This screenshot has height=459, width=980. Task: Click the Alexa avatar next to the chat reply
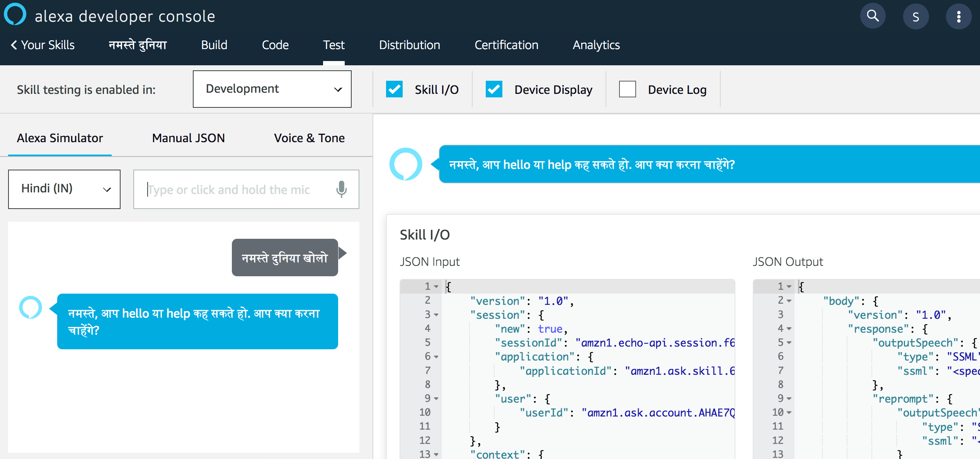point(31,308)
